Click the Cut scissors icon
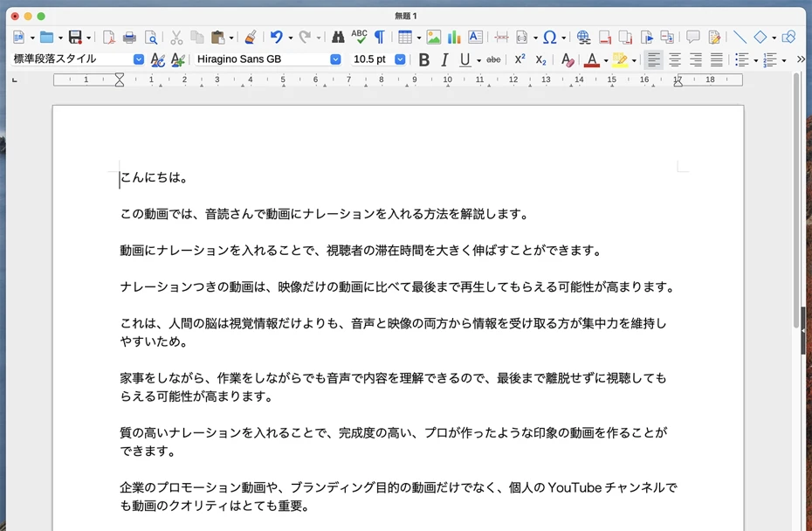Screen dimensions: 812x531 (x=176, y=38)
